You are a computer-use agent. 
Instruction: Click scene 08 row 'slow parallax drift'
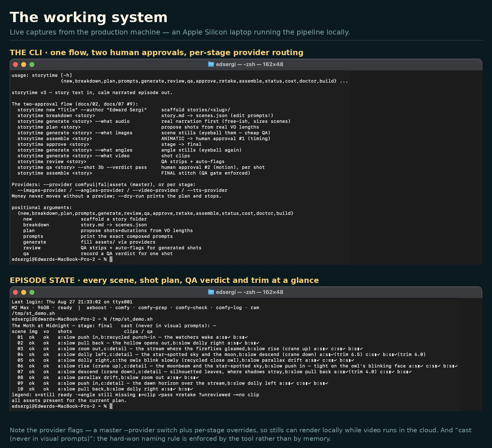(x=108, y=377)
